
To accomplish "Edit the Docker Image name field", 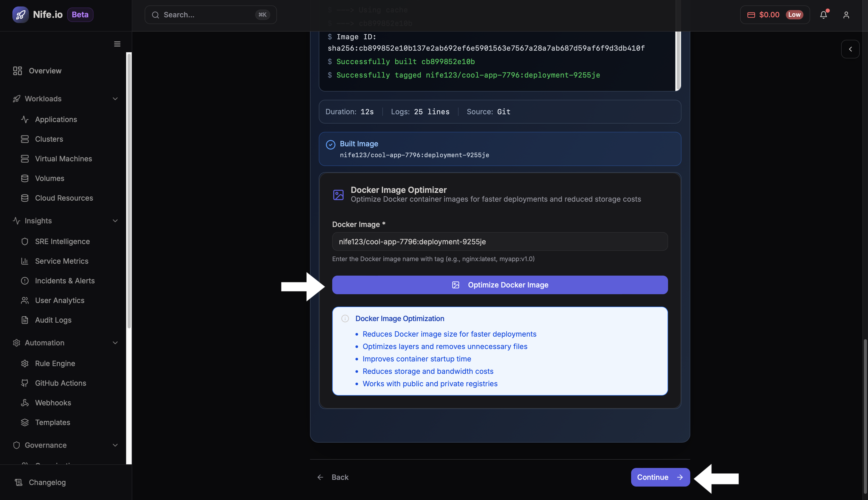I will pos(500,241).
